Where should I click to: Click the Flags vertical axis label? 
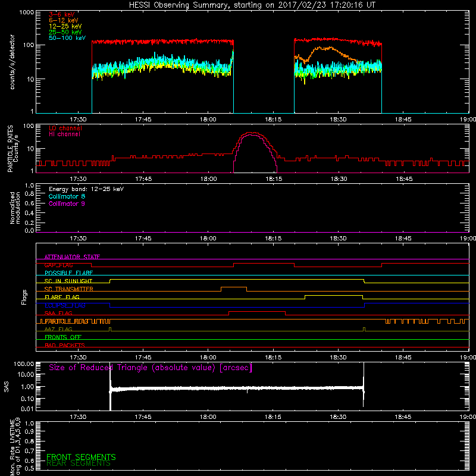24,297
